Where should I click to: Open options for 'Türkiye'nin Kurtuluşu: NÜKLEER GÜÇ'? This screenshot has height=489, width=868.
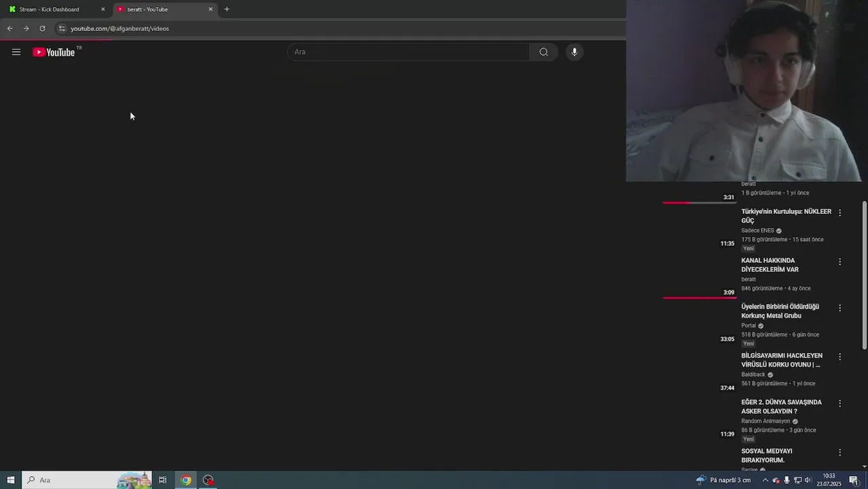tap(839, 213)
